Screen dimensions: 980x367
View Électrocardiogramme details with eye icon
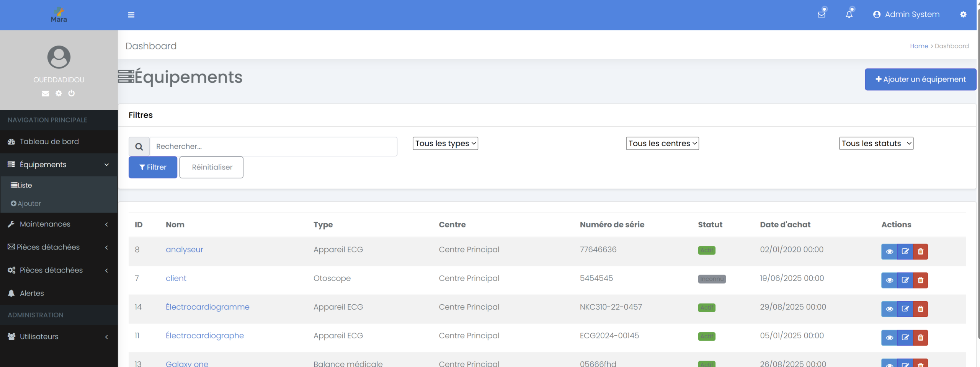coord(889,309)
